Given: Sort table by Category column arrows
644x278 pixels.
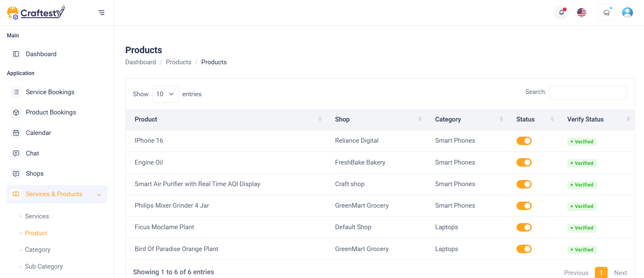Looking at the screenshot, I should [501, 119].
